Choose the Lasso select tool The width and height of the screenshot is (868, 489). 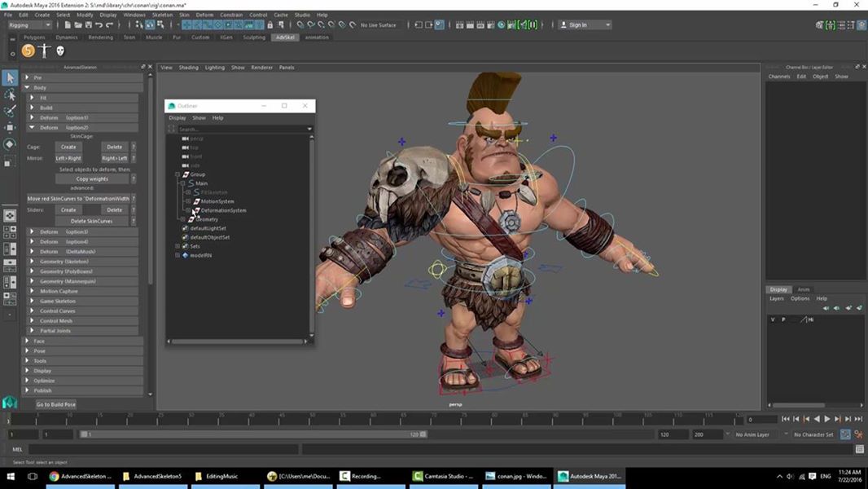click(x=10, y=95)
